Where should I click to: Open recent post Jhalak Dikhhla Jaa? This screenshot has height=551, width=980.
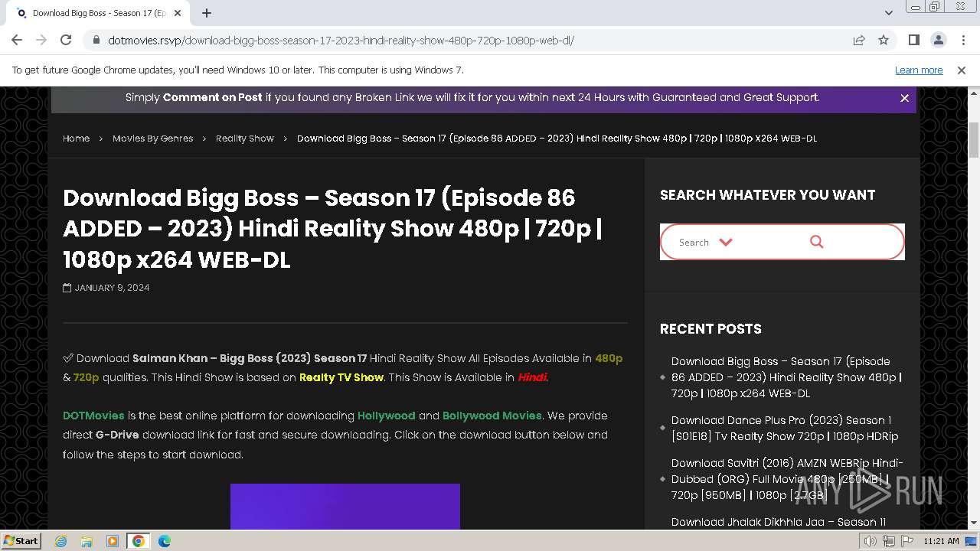click(779, 522)
